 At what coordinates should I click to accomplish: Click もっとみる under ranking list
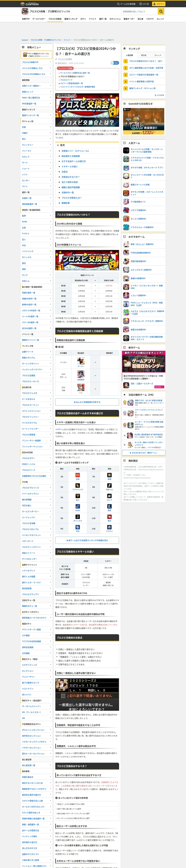(x=159, y=95)
